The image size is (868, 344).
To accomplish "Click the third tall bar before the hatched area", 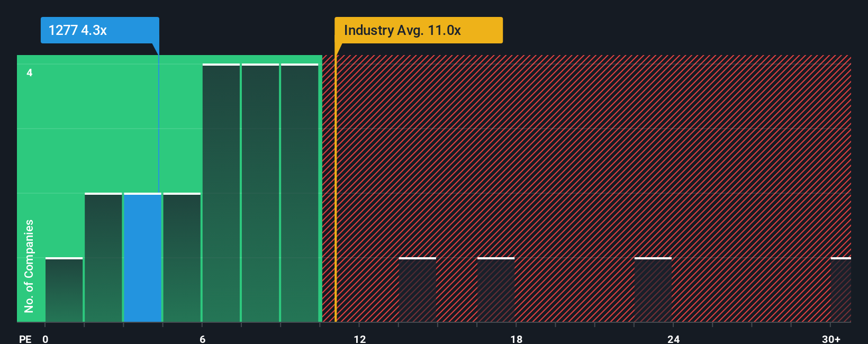I will pyautogui.click(x=300, y=193).
